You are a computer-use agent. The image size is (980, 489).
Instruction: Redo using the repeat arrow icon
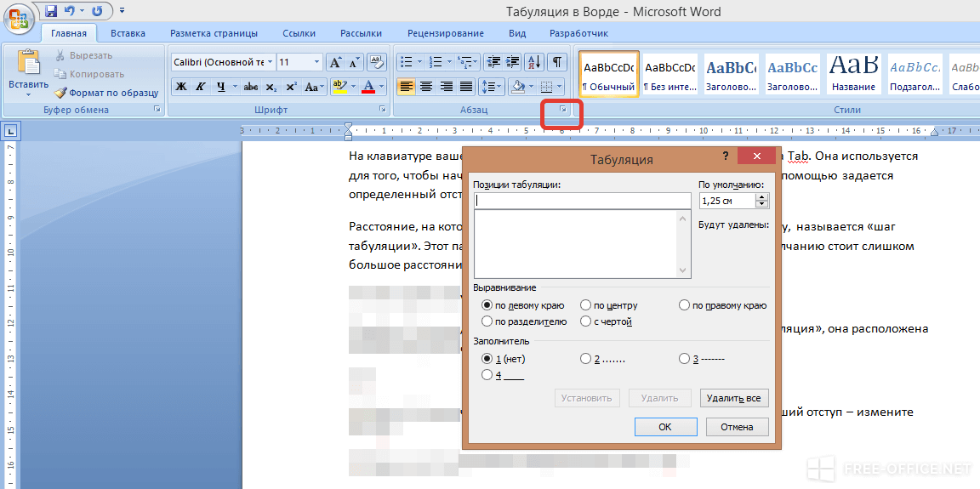tap(98, 10)
